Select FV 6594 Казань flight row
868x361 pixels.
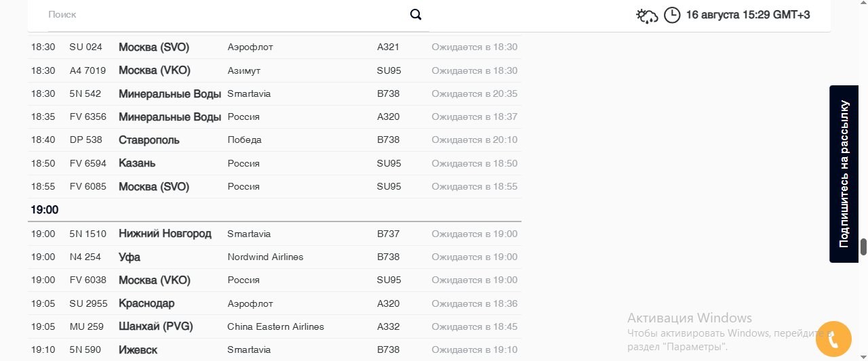(275, 163)
